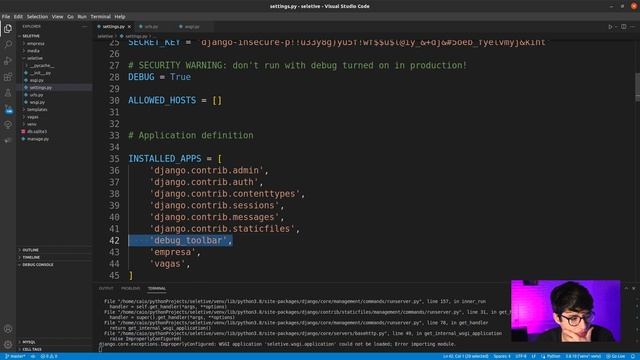Click the Spaces: 4 indentation setting
This screenshot has width=640, height=360.
[502, 356]
